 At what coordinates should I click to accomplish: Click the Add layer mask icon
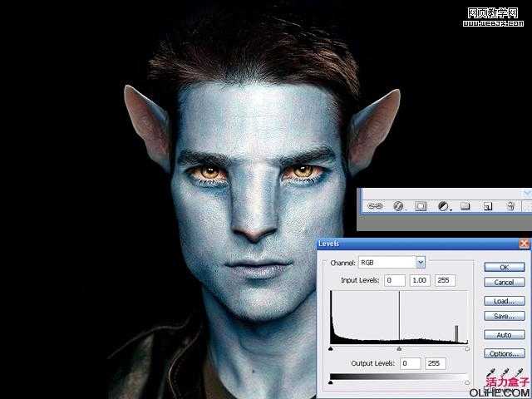[421, 205]
